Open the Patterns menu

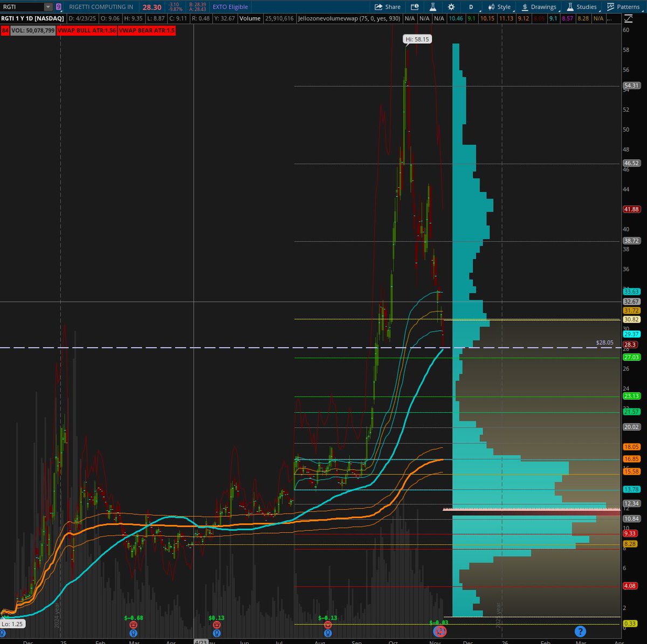pyautogui.click(x=623, y=7)
